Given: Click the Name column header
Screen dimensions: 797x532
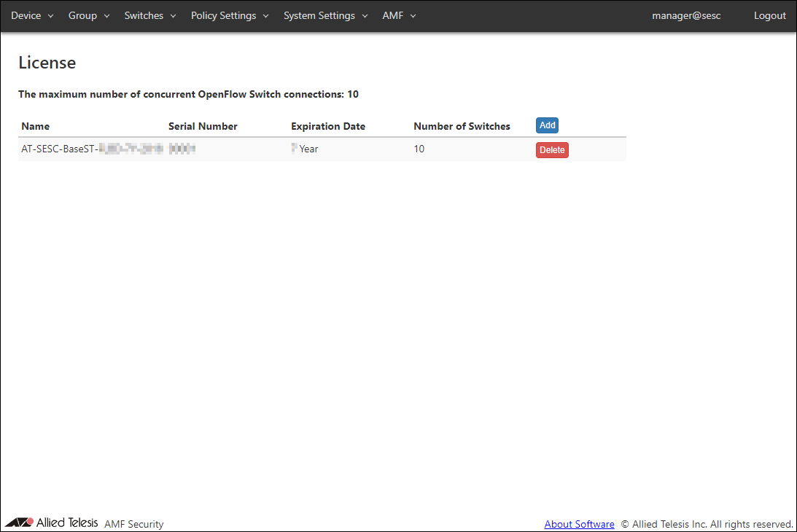Looking at the screenshot, I should tap(36, 126).
